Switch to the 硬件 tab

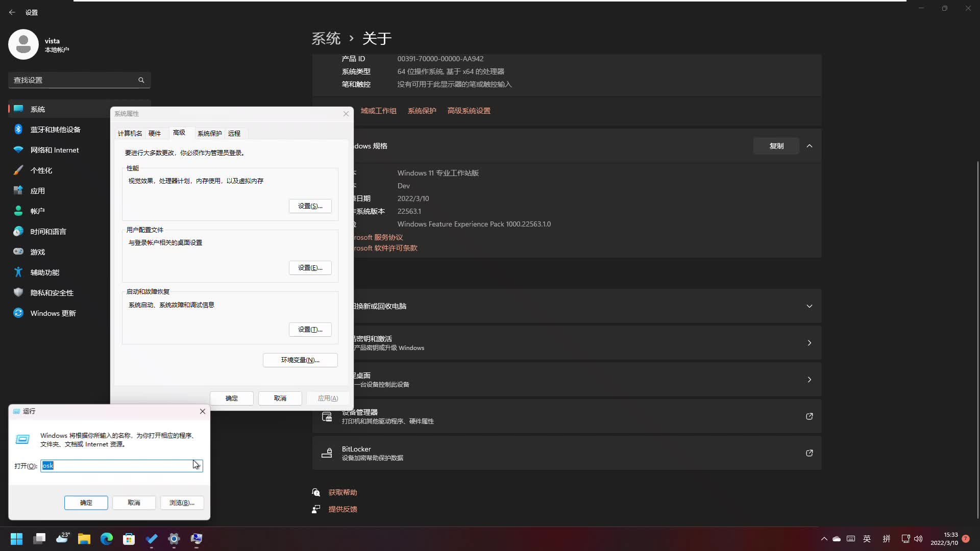pos(155,133)
